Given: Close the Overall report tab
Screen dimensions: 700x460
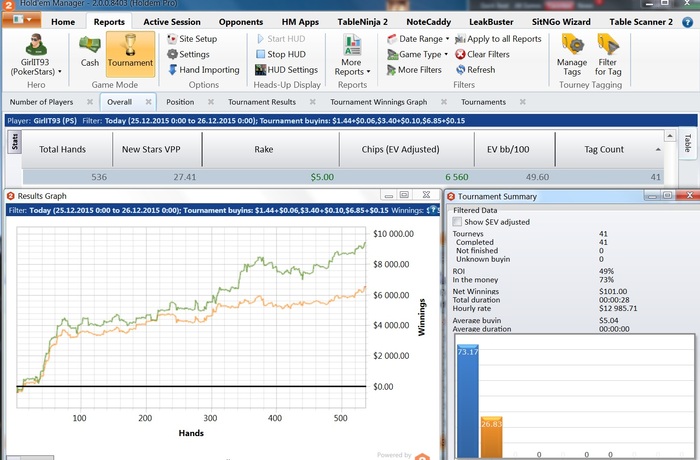Looking at the screenshot, I should (148, 102).
